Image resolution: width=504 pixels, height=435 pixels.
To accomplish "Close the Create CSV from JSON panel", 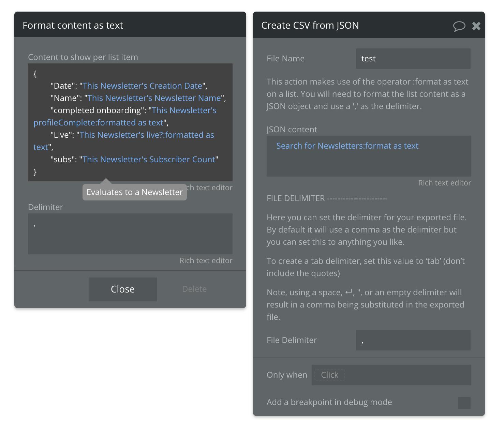I will [x=476, y=26].
